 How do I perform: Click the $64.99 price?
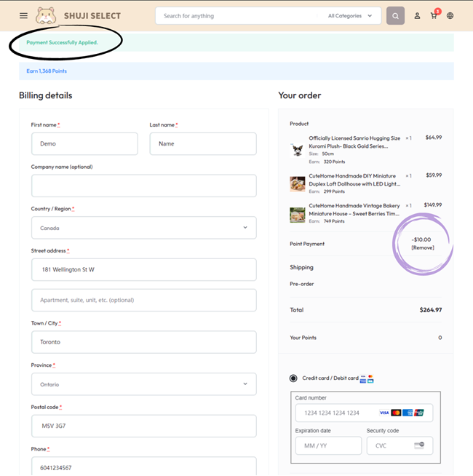pyautogui.click(x=434, y=138)
